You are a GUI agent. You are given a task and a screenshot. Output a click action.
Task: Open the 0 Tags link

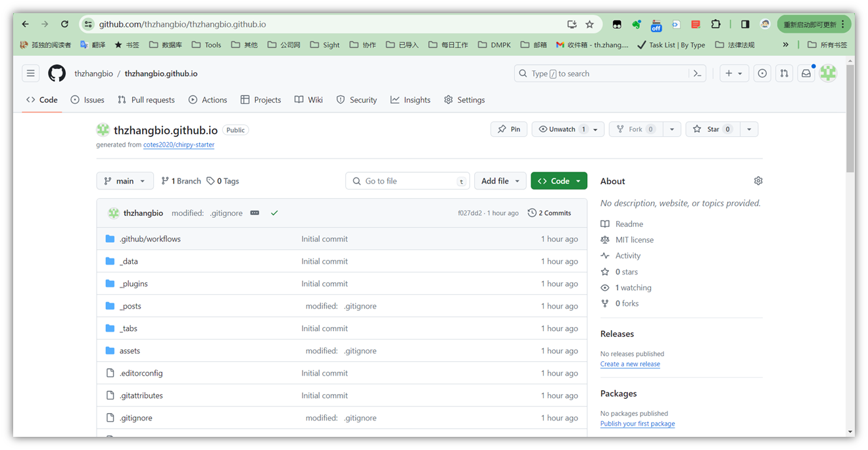(222, 181)
